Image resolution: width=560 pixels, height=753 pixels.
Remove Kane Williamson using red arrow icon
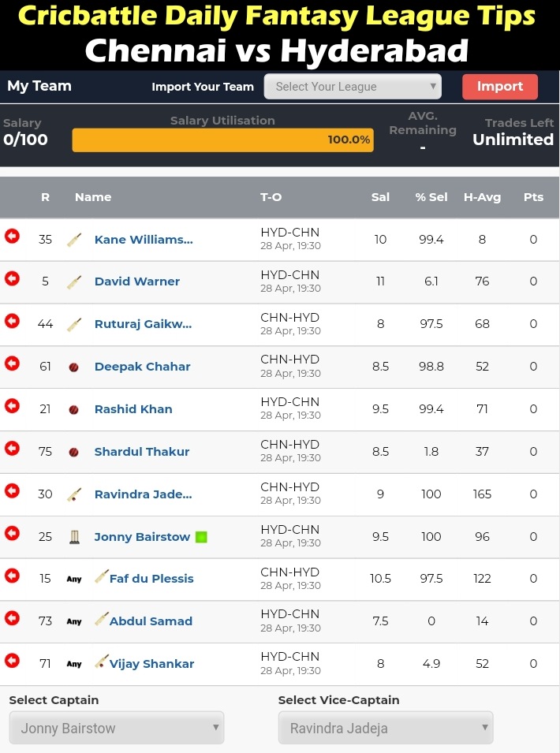12,236
